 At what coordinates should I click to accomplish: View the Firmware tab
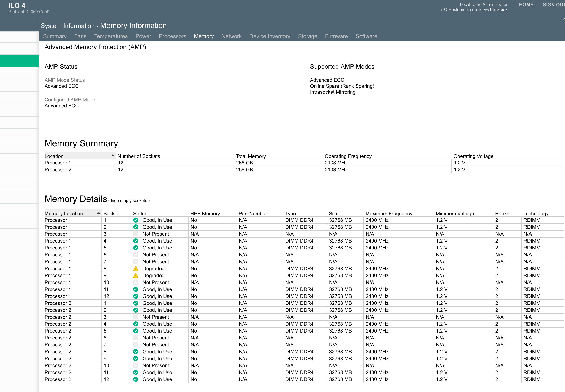tap(336, 36)
